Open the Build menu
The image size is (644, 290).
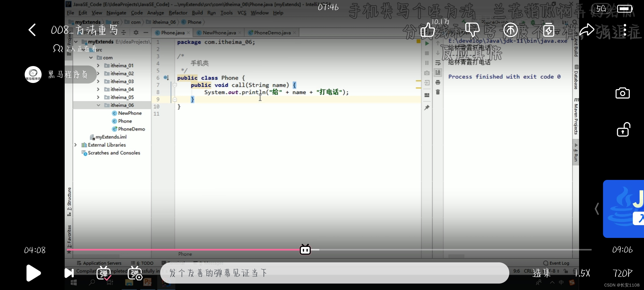pos(197,13)
